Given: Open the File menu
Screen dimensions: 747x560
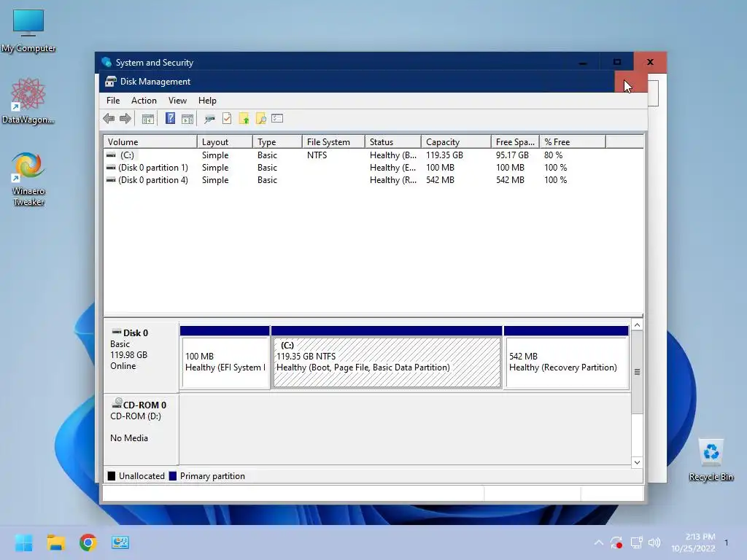Looking at the screenshot, I should pos(113,101).
